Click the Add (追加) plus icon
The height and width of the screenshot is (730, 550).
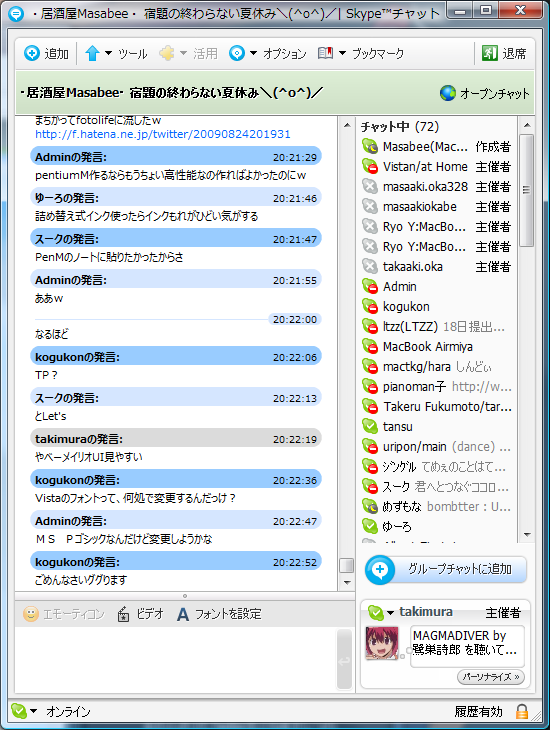click(x=32, y=54)
